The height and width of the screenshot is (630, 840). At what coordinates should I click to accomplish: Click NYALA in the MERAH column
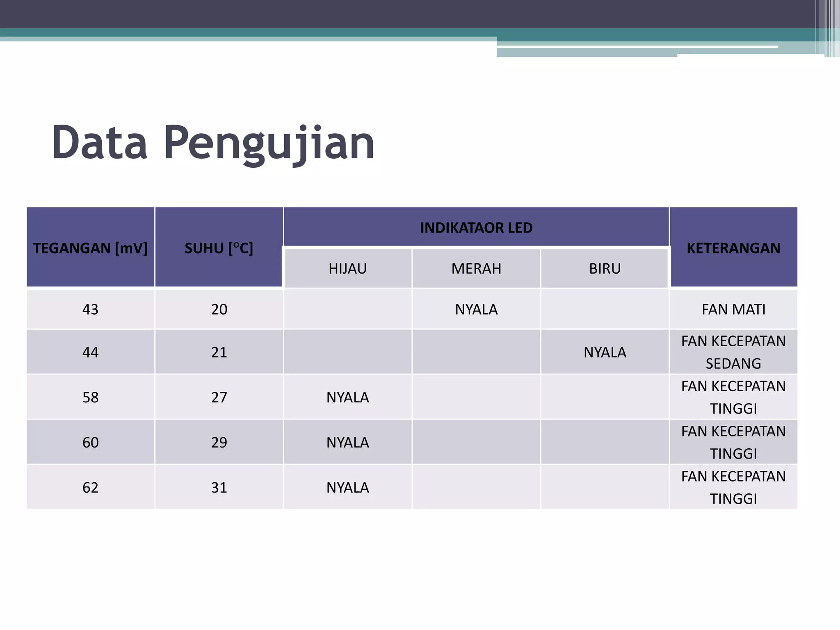click(476, 309)
